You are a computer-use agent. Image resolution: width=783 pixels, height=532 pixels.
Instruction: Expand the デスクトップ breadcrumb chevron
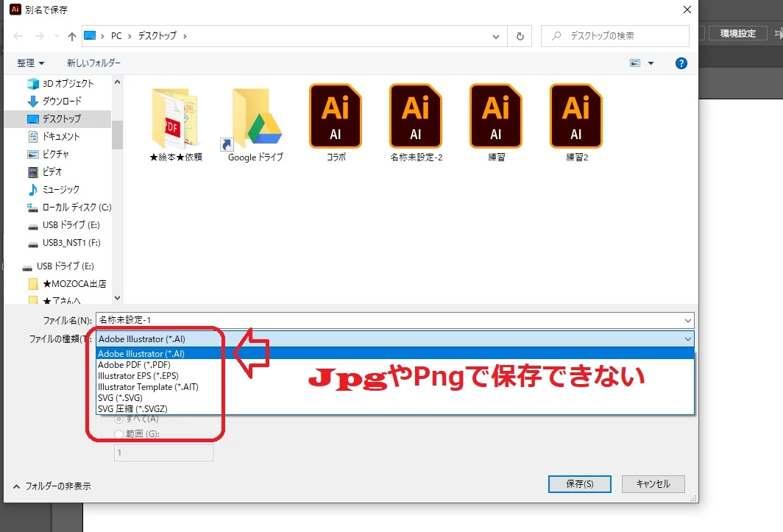click(185, 36)
